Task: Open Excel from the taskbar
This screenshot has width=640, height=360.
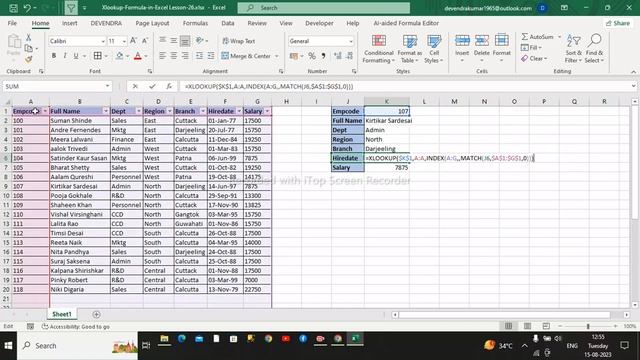Action: [355, 339]
